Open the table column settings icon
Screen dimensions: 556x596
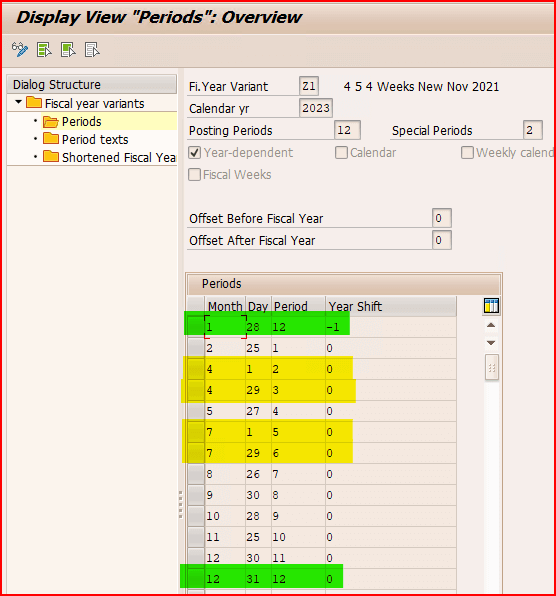point(491,306)
